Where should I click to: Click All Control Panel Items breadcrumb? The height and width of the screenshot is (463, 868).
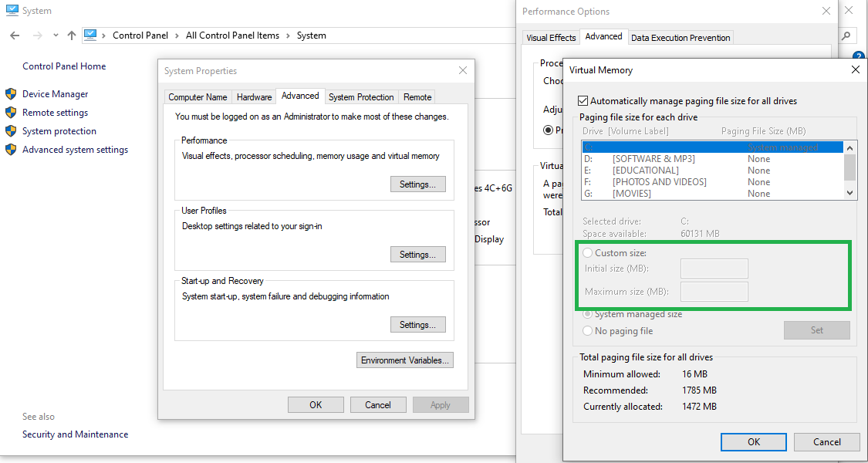point(232,35)
